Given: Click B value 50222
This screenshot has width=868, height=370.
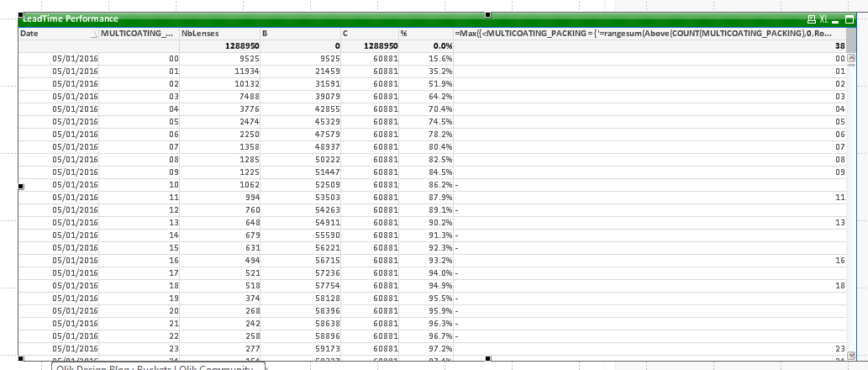Looking at the screenshot, I should [328, 160].
